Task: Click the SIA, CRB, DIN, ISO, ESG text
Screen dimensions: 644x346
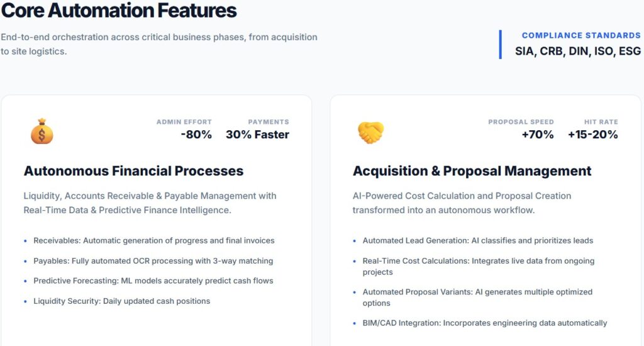Action: [578, 51]
